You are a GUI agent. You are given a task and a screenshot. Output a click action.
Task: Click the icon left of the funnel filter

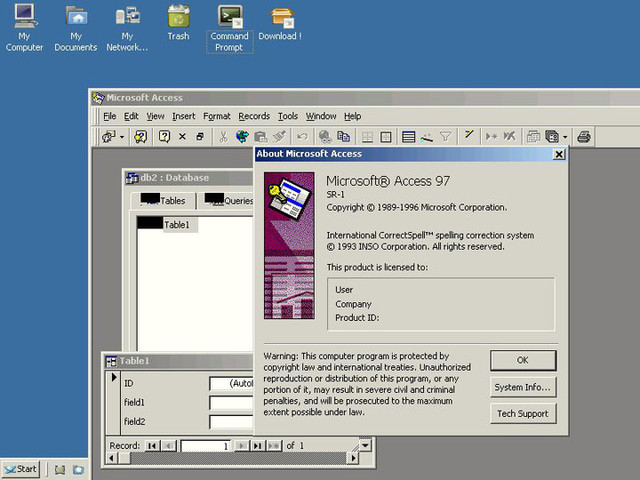click(x=427, y=138)
